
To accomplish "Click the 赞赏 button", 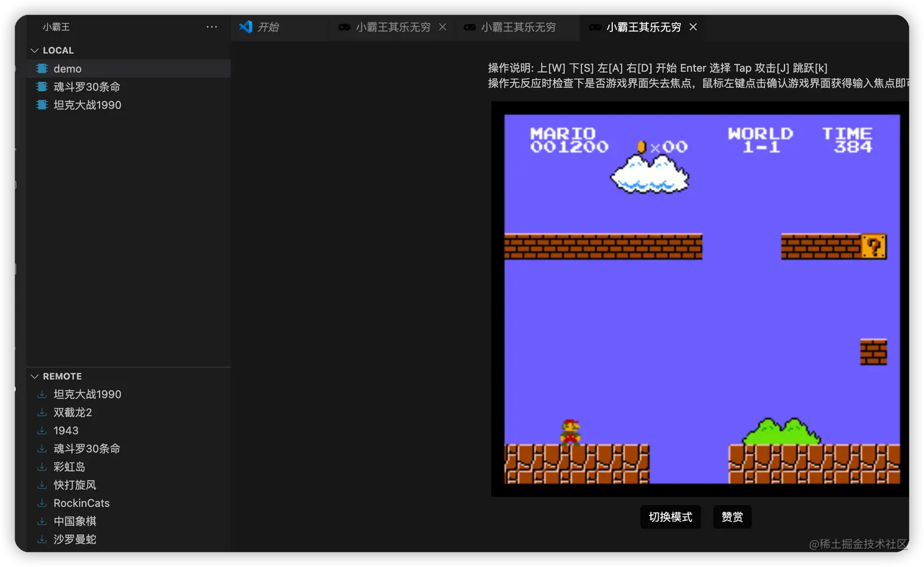I will (732, 517).
